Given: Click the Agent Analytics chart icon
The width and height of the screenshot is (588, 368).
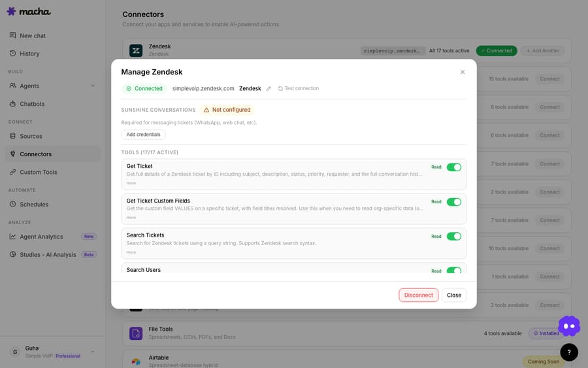Looking at the screenshot, I should tap(13, 237).
